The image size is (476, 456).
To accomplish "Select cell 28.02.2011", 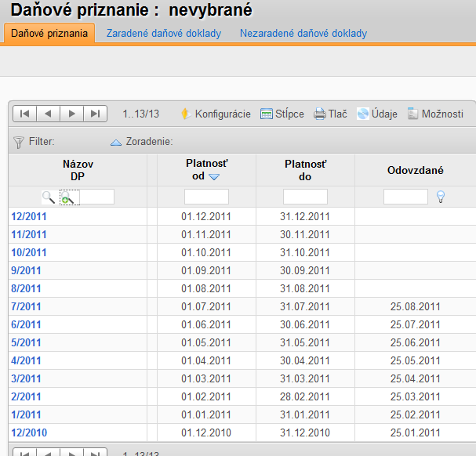I will pyautogui.click(x=305, y=396).
